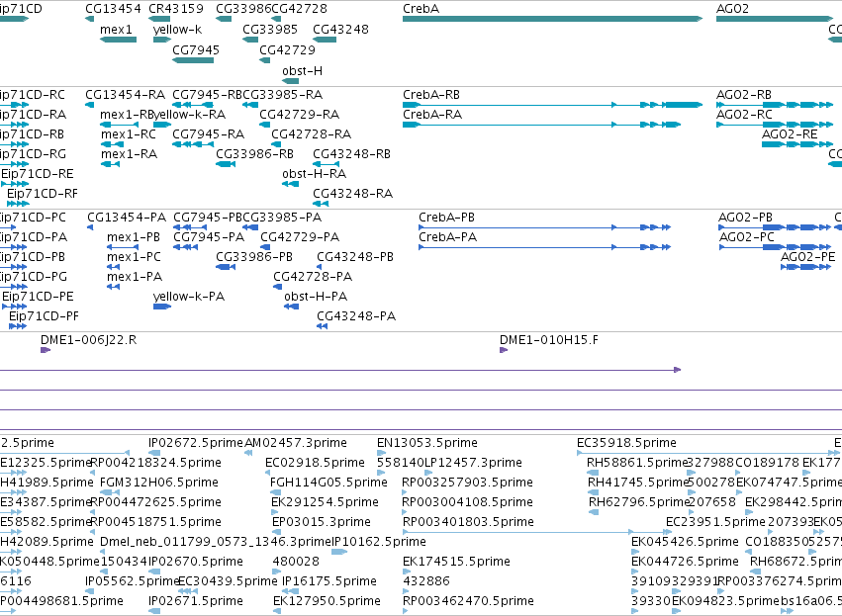Open the obst-H-PA protein label

point(316,297)
